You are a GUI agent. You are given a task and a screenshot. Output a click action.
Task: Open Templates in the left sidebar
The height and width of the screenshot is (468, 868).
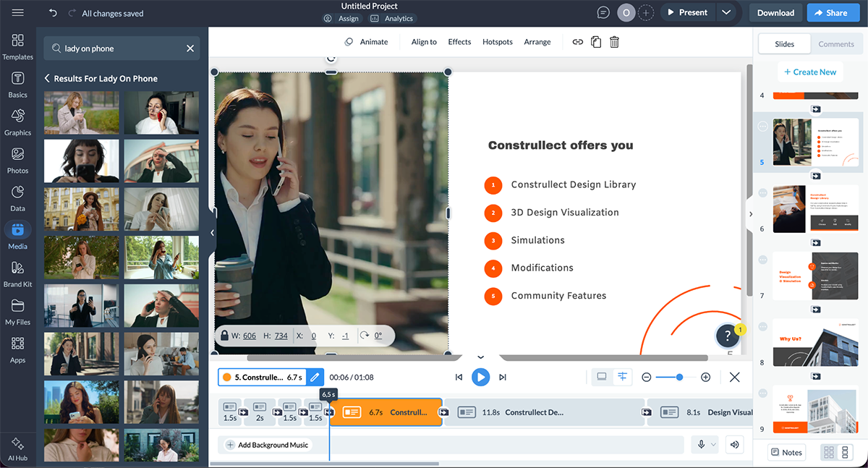click(17, 46)
